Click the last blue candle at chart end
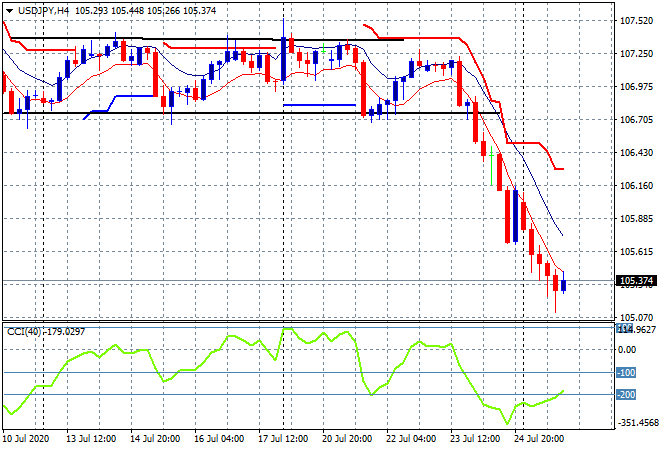 tap(564, 285)
